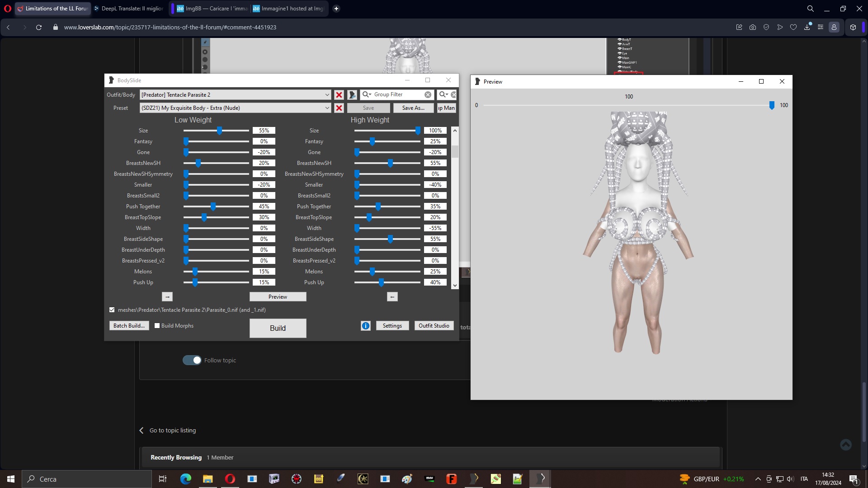Toggle the Parasite_0.nif output path checkbox
This screenshot has width=868, height=488.
coord(112,310)
